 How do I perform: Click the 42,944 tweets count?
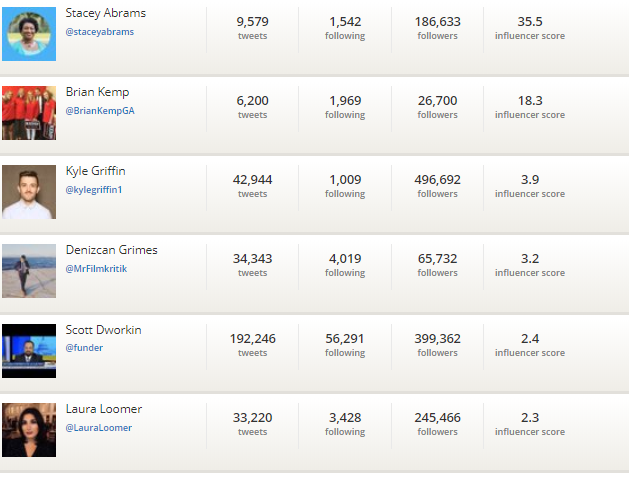click(252, 180)
